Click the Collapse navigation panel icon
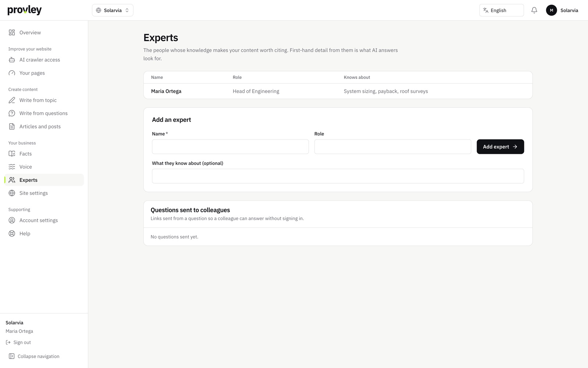The image size is (588, 368). click(12, 356)
